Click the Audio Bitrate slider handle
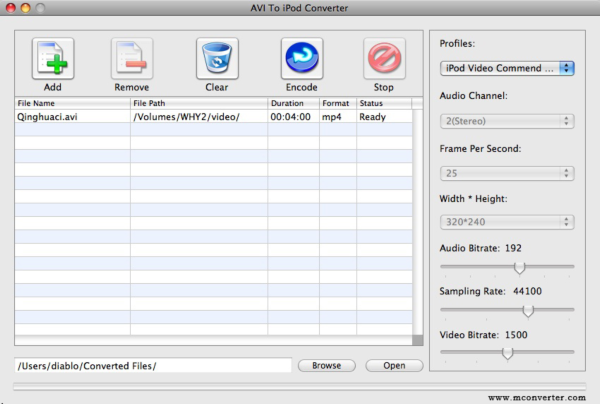The image size is (600, 404). click(x=519, y=268)
